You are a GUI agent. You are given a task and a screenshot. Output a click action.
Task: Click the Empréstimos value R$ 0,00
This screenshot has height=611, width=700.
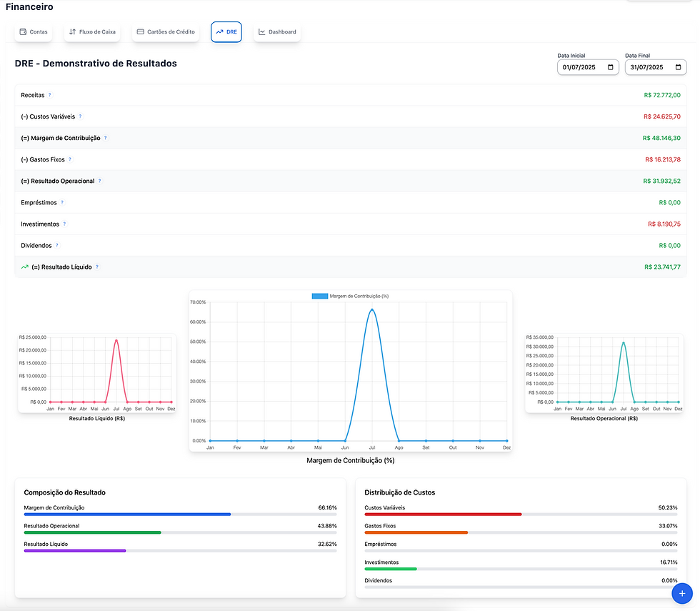coord(670,202)
